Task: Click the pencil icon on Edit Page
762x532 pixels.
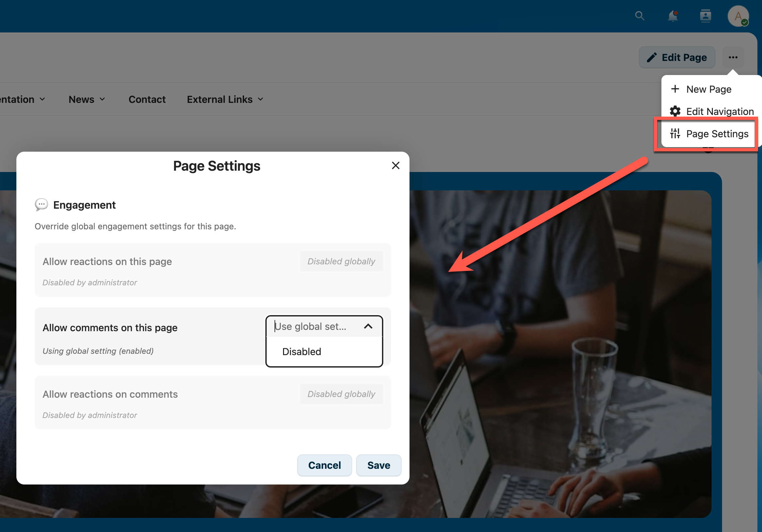Action: (x=651, y=57)
